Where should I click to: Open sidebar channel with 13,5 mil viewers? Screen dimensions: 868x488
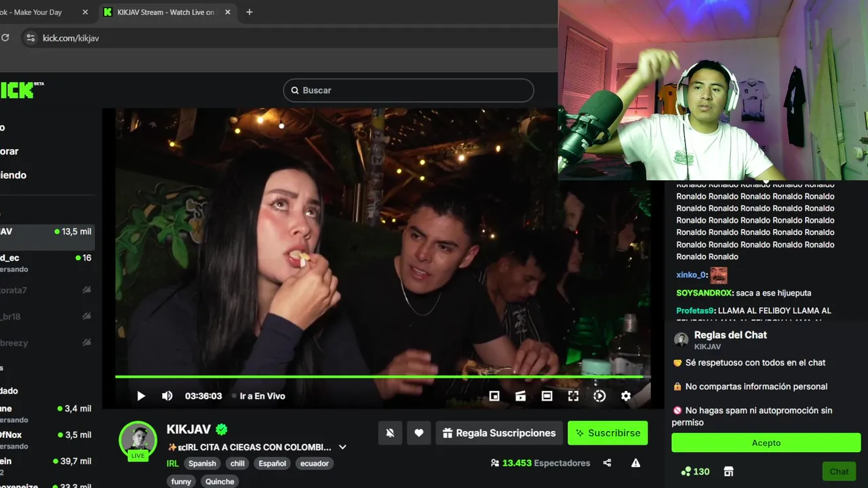point(46,237)
